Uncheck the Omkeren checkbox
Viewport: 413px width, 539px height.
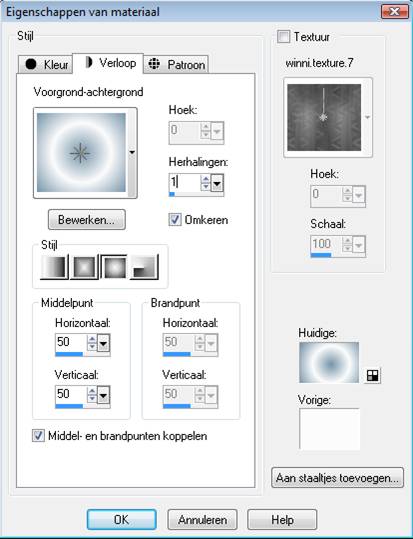(175, 220)
